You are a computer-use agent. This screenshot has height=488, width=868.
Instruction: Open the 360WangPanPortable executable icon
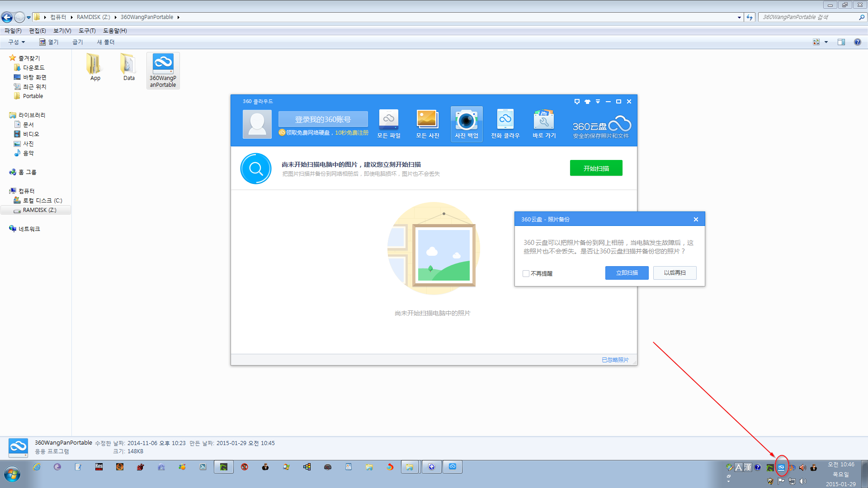point(163,70)
